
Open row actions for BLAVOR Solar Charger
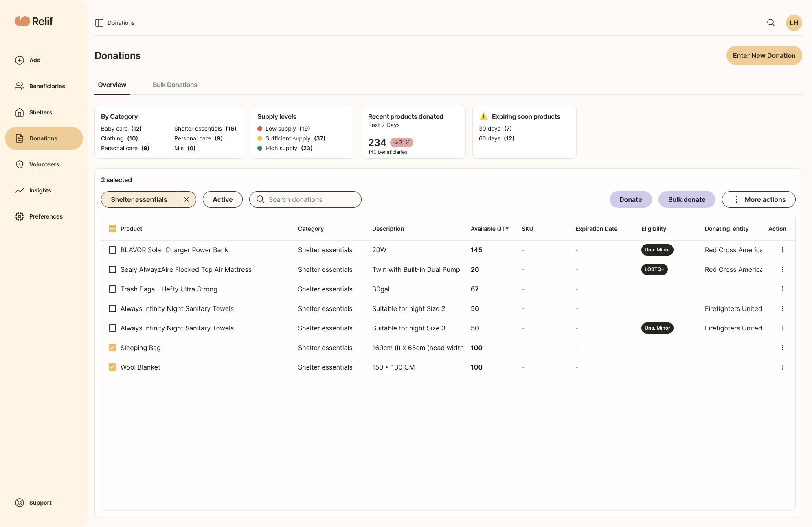pos(782,250)
